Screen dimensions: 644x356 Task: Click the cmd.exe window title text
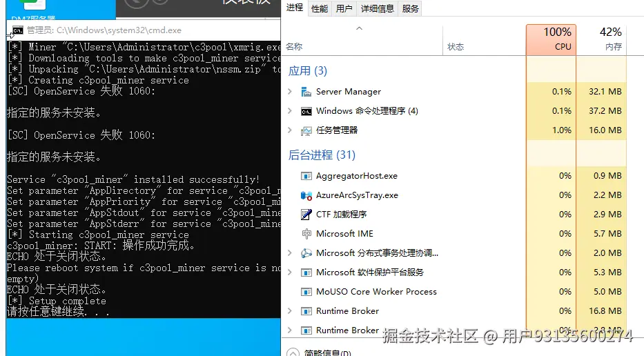(x=104, y=30)
